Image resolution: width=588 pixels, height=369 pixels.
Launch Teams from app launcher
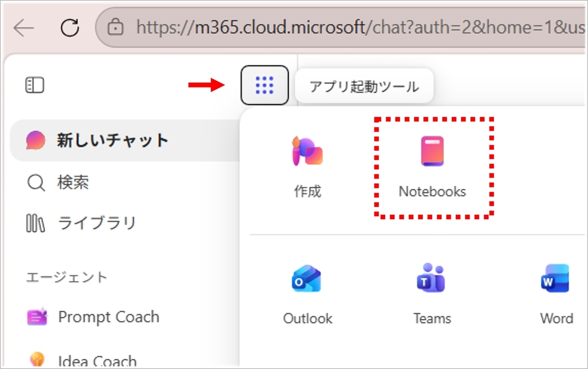432,294
